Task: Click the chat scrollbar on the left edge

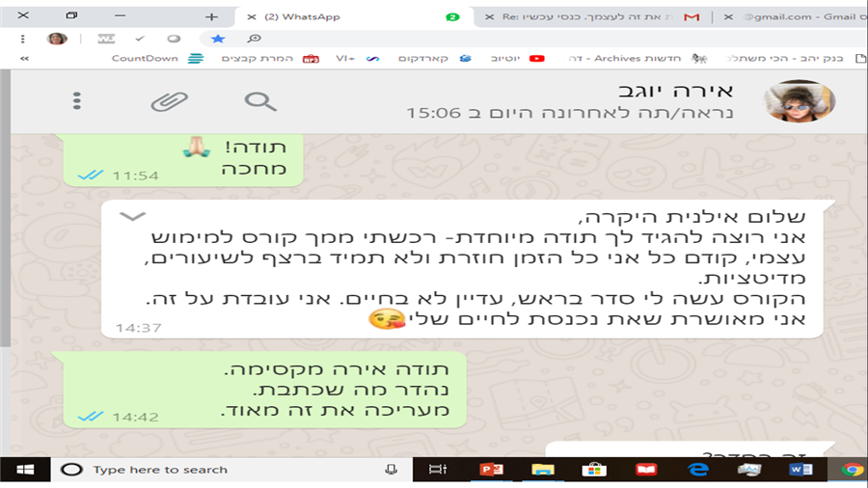Action: point(5,208)
